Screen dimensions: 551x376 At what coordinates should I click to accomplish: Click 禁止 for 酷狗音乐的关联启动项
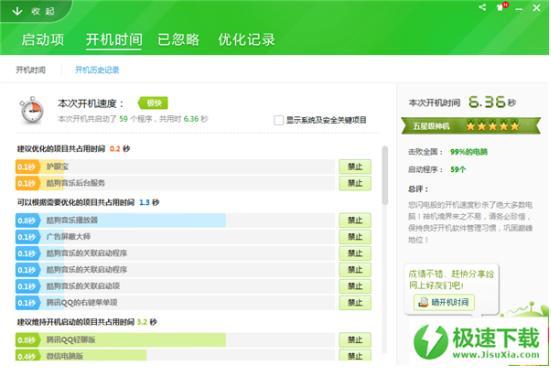(x=355, y=286)
